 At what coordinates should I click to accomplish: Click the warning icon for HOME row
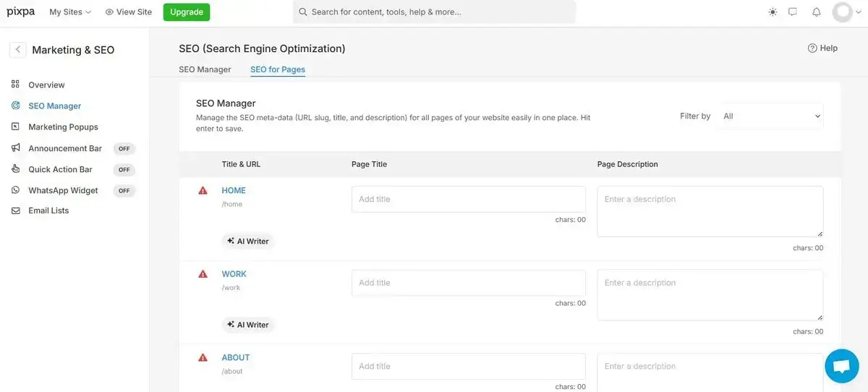203,191
